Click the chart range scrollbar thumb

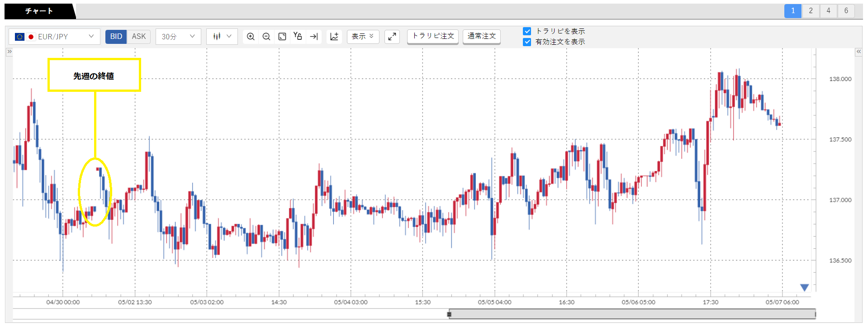pos(632,314)
